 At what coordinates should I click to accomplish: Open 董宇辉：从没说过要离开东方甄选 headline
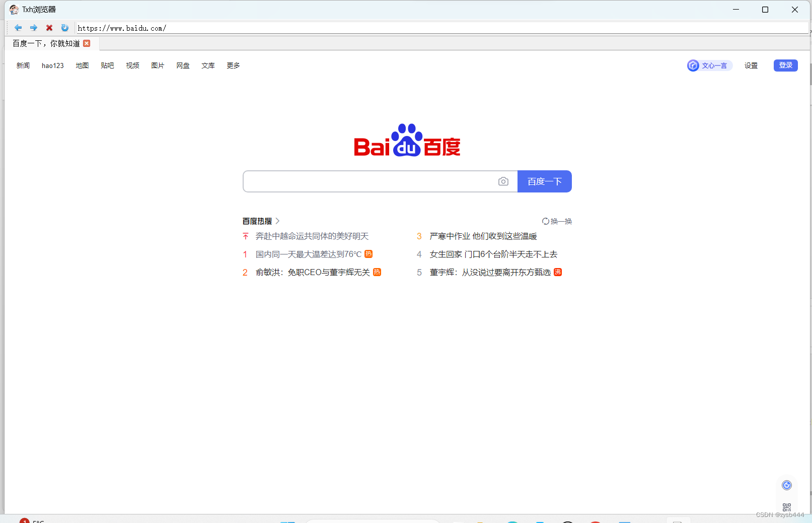click(490, 273)
